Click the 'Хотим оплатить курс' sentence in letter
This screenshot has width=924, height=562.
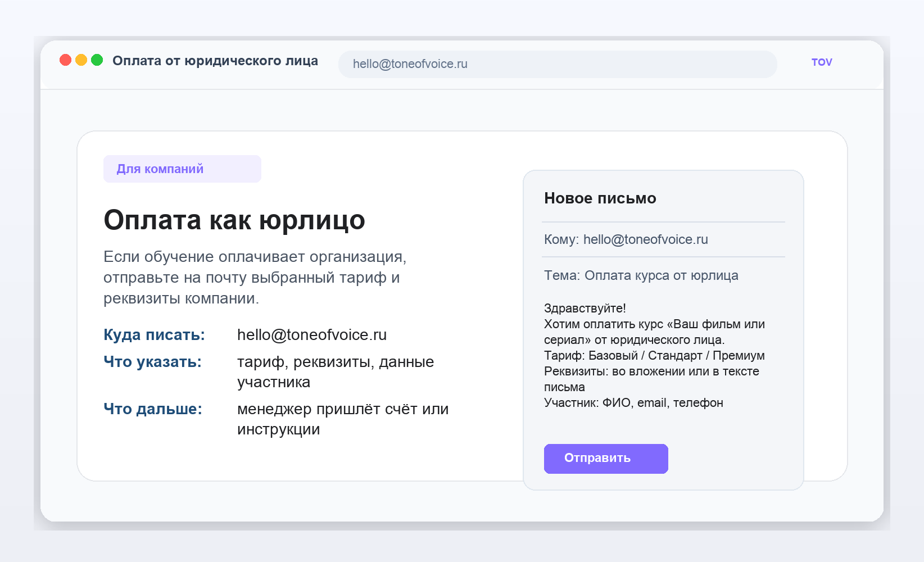654,332
